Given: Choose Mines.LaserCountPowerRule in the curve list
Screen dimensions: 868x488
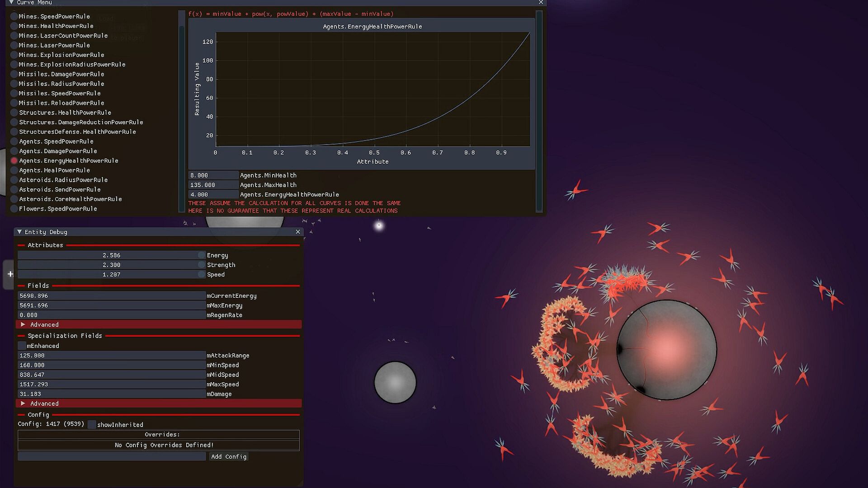Looking at the screenshot, I should pyautogui.click(x=14, y=35).
